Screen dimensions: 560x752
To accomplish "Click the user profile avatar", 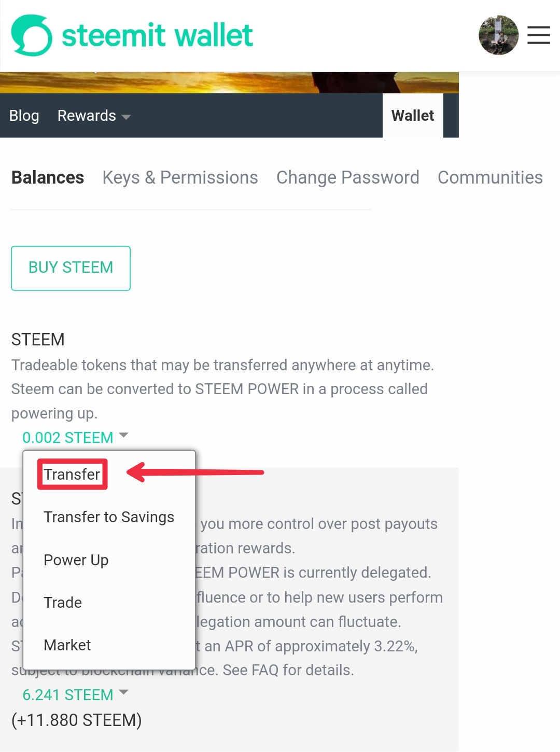I will click(x=498, y=35).
